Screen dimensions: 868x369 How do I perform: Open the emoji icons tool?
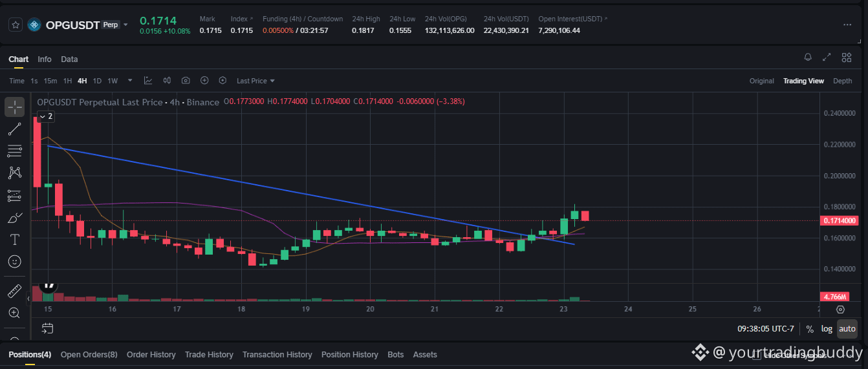tap(15, 262)
